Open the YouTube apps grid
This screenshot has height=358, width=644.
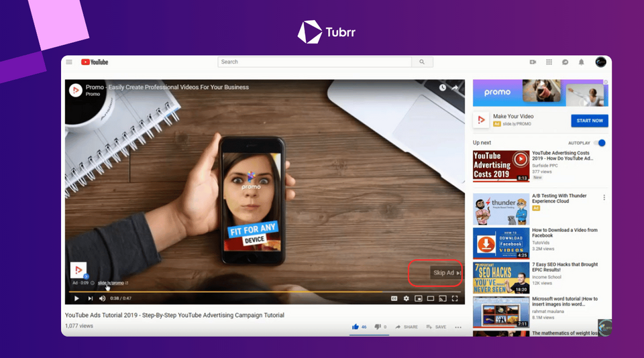click(x=549, y=62)
